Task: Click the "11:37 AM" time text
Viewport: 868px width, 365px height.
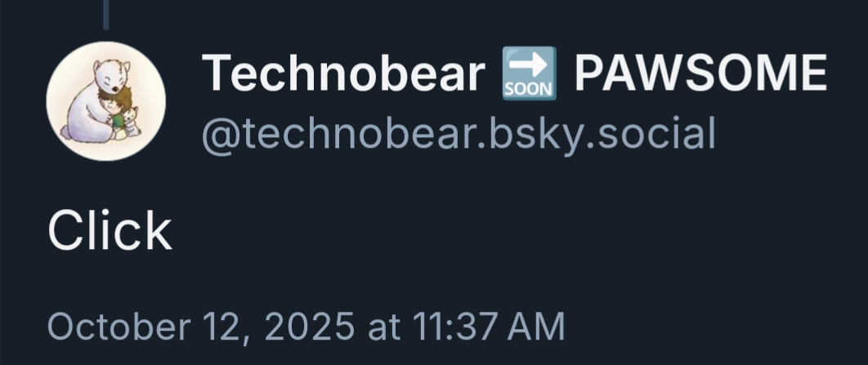Action: click(488, 327)
